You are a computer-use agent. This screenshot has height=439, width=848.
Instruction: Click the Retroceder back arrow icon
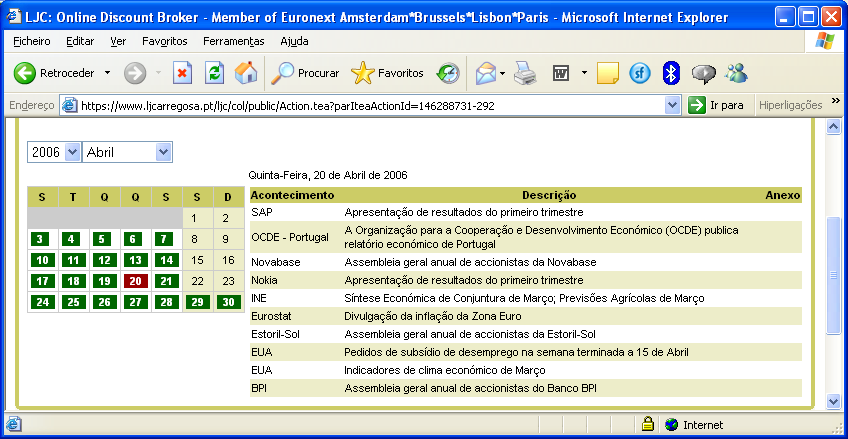24,73
